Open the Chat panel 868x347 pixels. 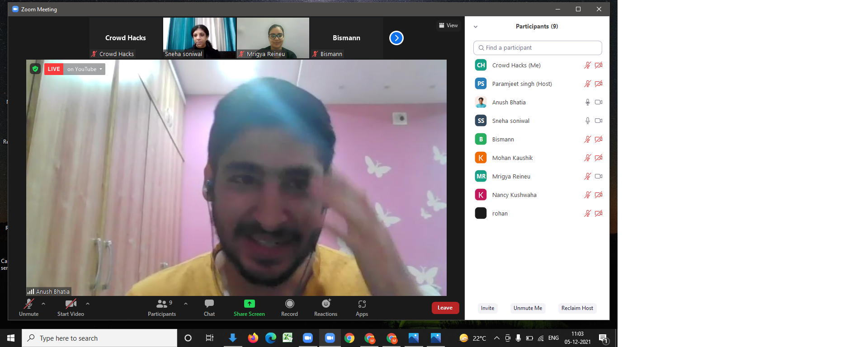[209, 308]
